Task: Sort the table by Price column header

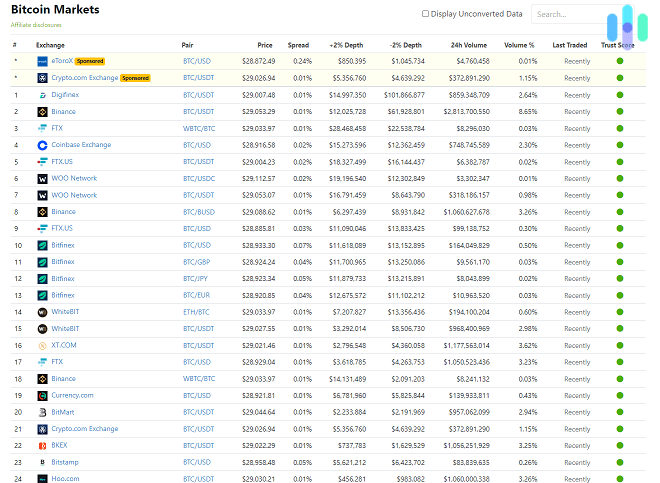Action: (264, 45)
